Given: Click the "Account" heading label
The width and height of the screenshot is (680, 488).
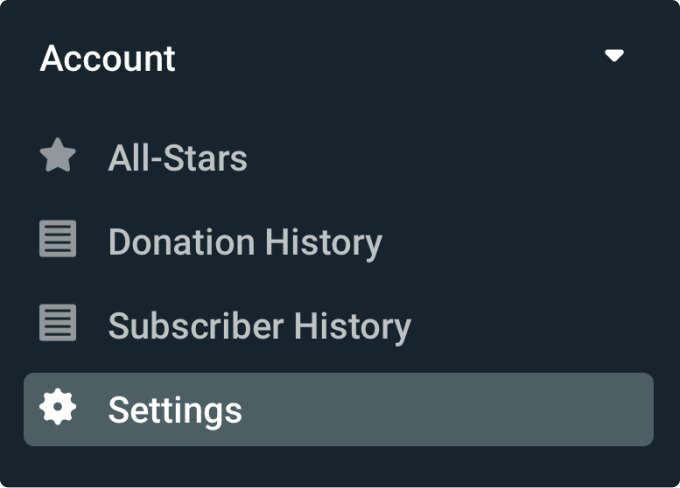Looking at the screenshot, I should (x=108, y=59).
